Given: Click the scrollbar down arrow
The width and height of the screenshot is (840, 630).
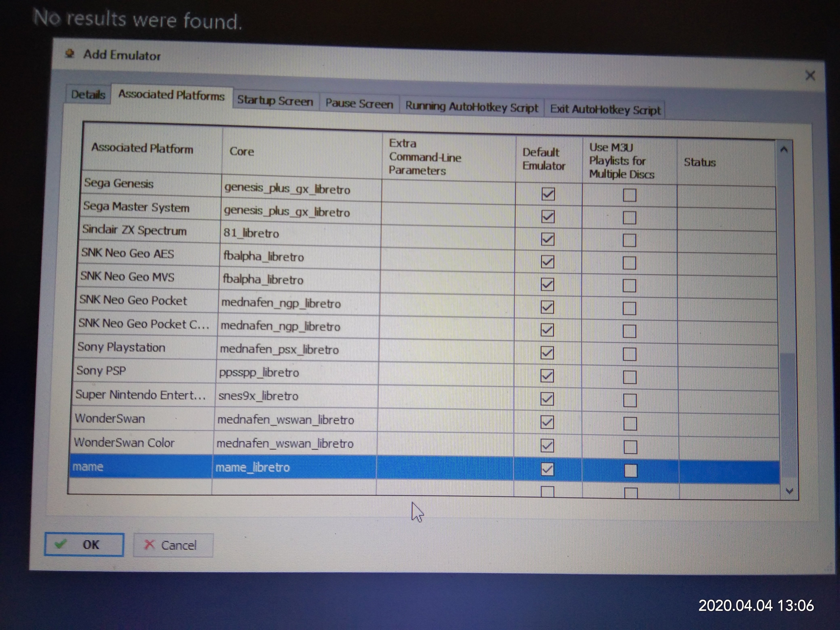Looking at the screenshot, I should 789,491.
